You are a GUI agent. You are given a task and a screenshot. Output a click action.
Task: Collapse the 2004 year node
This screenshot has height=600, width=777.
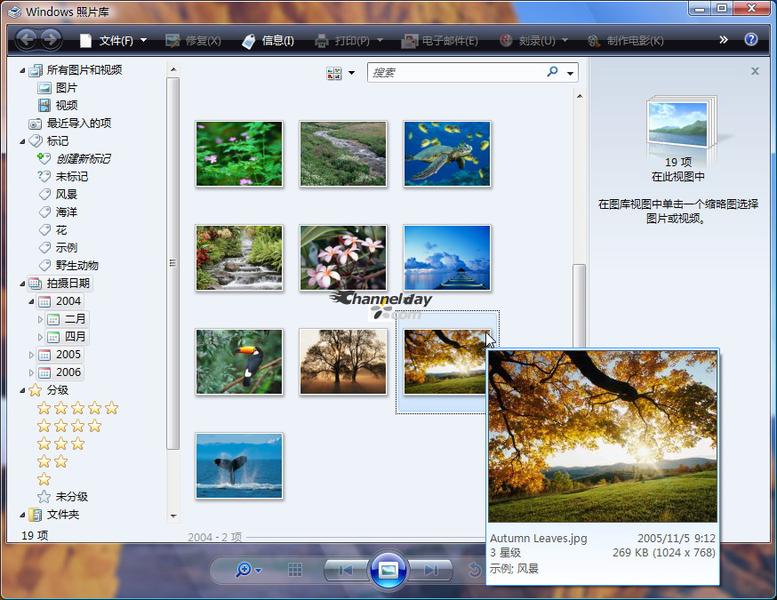(x=31, y=302)
